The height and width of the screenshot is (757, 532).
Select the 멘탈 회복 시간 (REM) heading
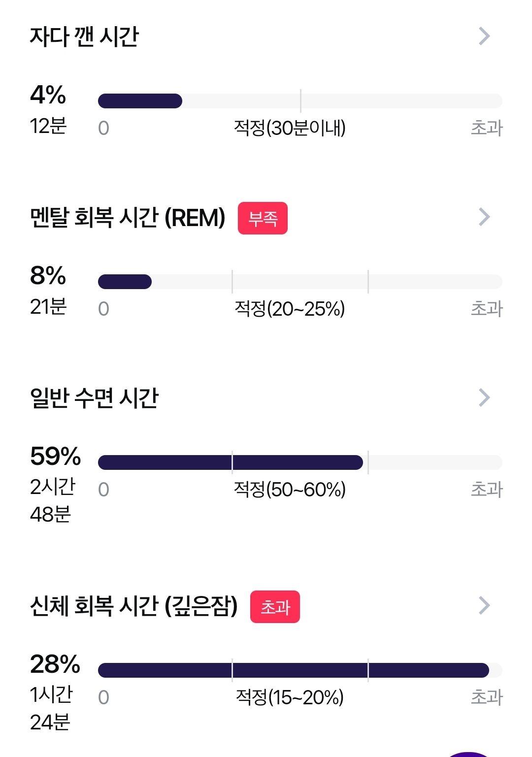pos(128,217)
